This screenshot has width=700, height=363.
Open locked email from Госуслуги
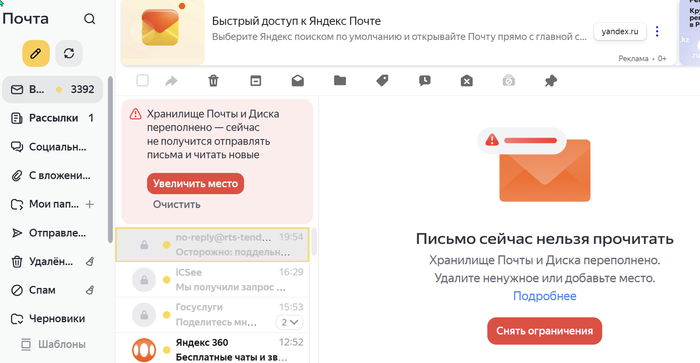(x=212, y=315)
